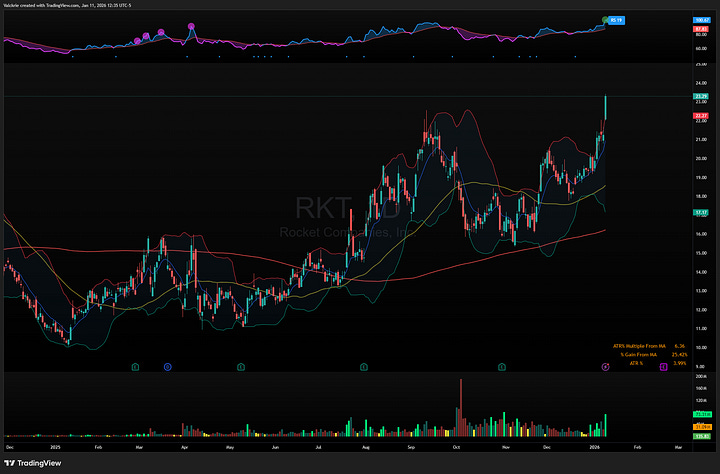Select the Aug label on the time axis
Image resolution: width=720 pixels, height=474 pixels.
[366, 447]
